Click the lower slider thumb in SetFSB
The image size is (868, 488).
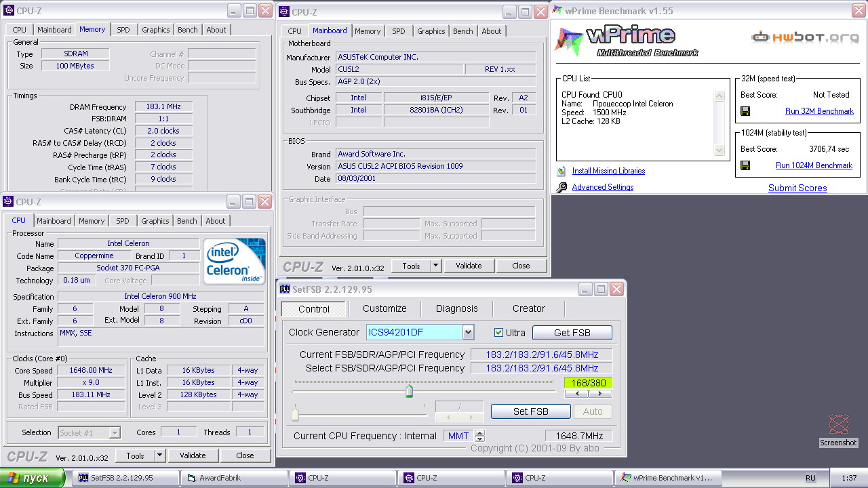[x=296, y=413]
